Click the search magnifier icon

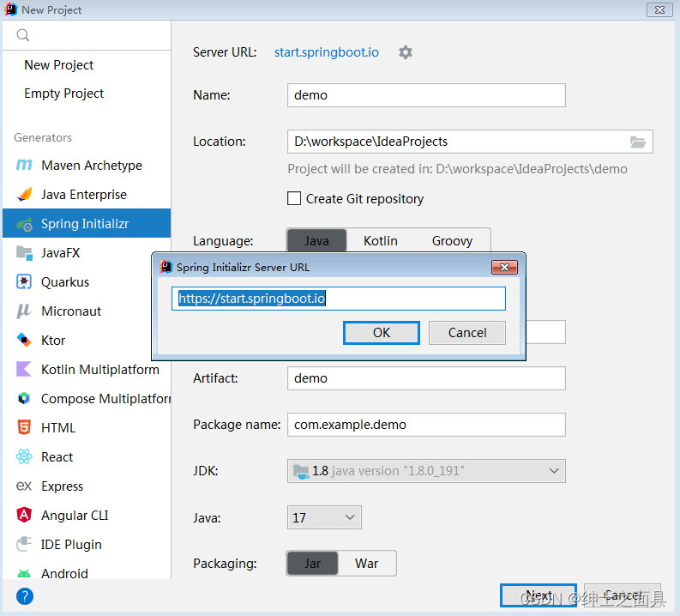pos(23,34)
